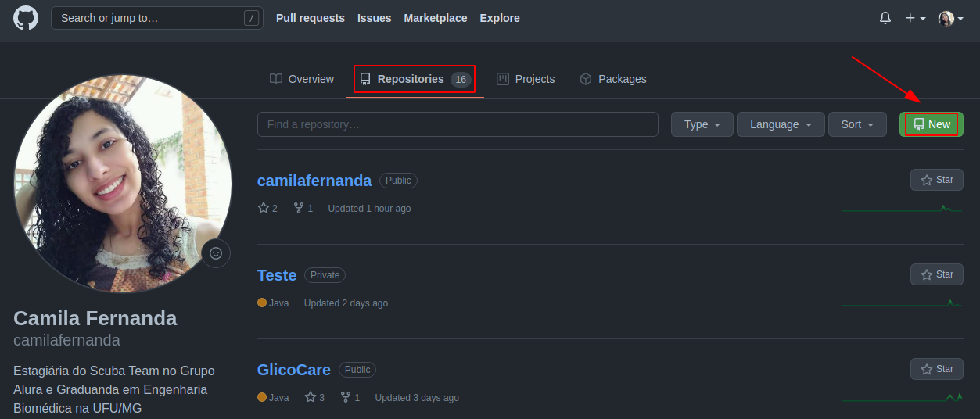Image resolution: width=980 pixels, height=419 pixels.
Task: Expand the Type filter dropdown
Action: tap(702, 124)
